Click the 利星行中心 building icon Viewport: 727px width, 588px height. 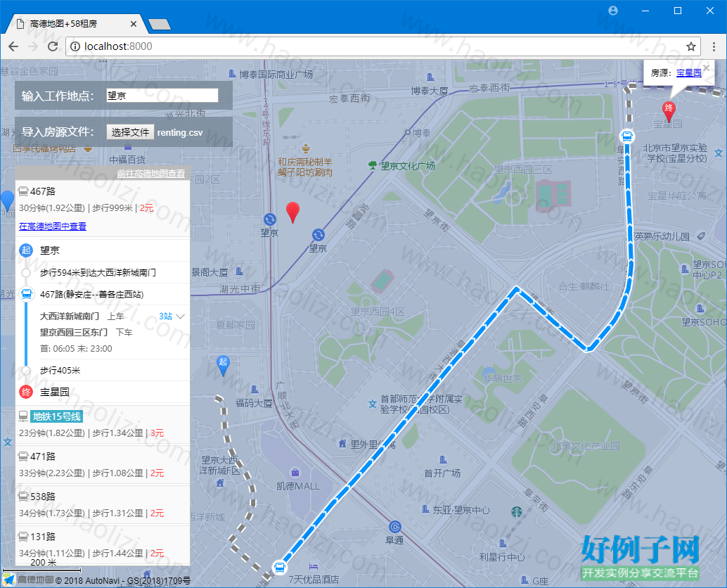tap(503, 543)
